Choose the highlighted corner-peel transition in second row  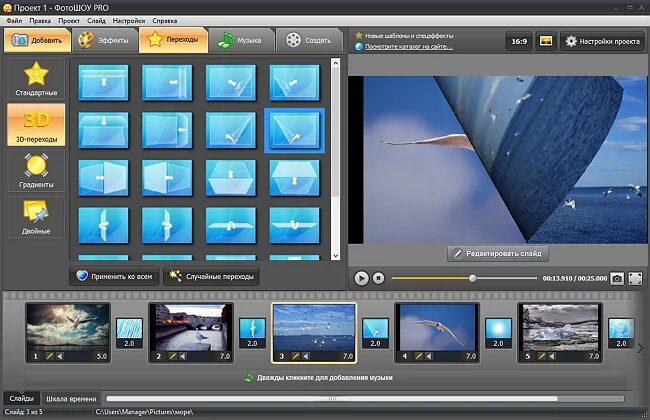(x=294, y=130)
